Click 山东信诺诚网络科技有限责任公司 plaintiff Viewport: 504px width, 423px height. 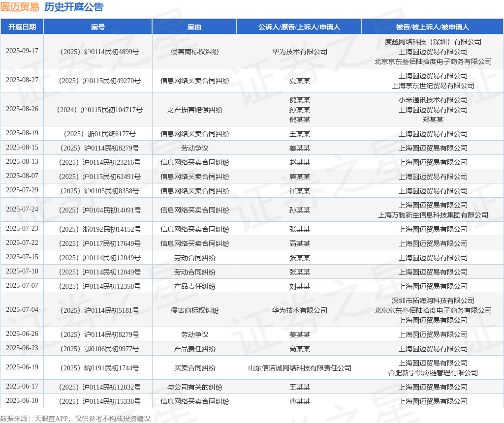click(x=300, y=368)
